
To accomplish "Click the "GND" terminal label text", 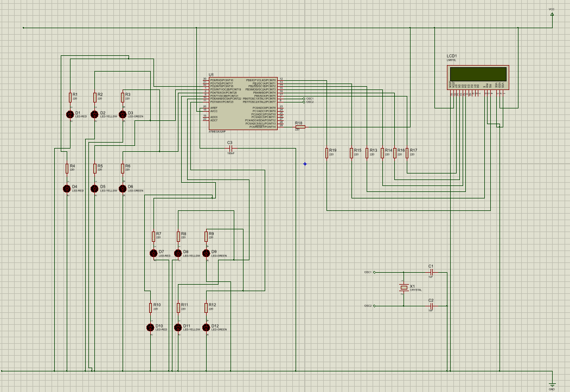I will pos(552,389).
